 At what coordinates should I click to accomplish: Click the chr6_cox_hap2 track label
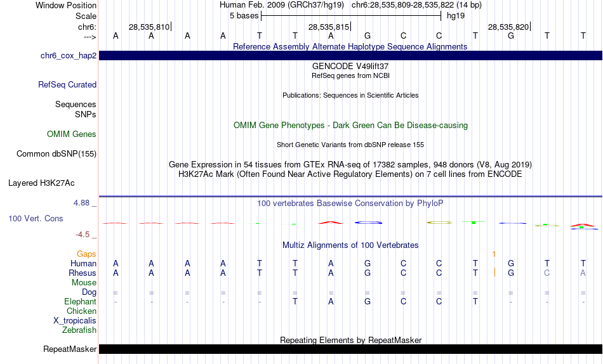coord(69,56)
